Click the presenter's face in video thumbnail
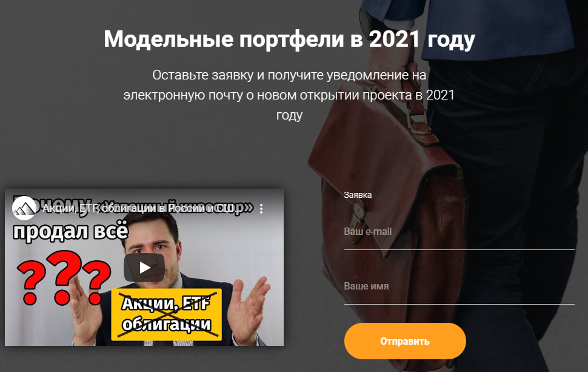 coord(151,246)
